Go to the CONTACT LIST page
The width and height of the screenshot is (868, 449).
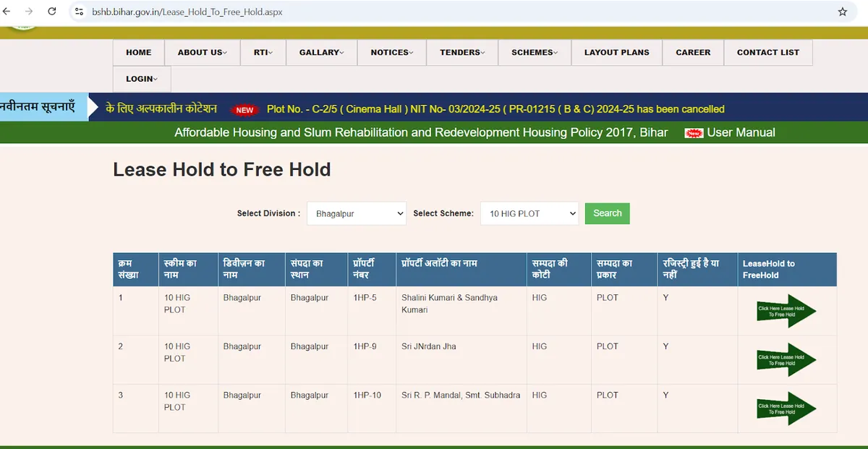[767, 52]
